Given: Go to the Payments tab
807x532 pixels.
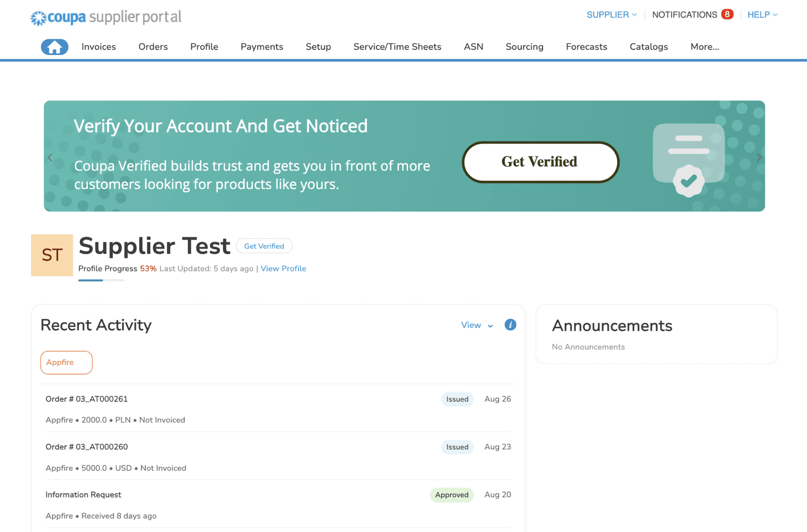Looking at the screenshot, I should (x=262, y=47).
